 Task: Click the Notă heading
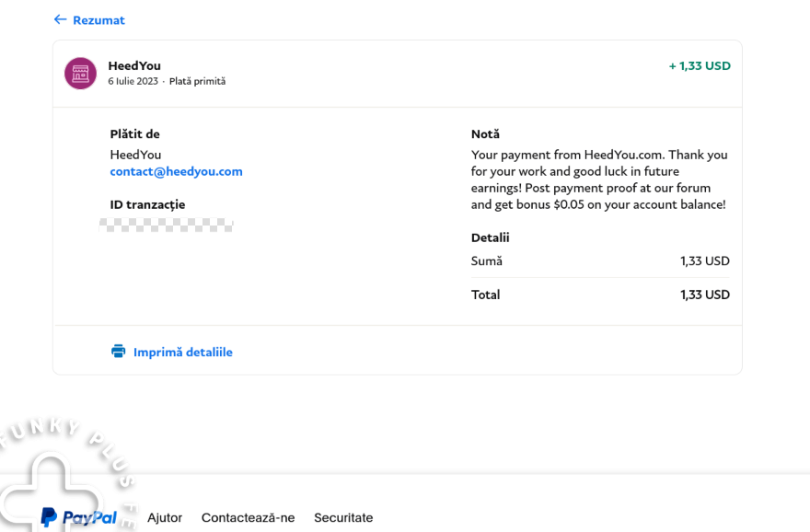[485, 134]
